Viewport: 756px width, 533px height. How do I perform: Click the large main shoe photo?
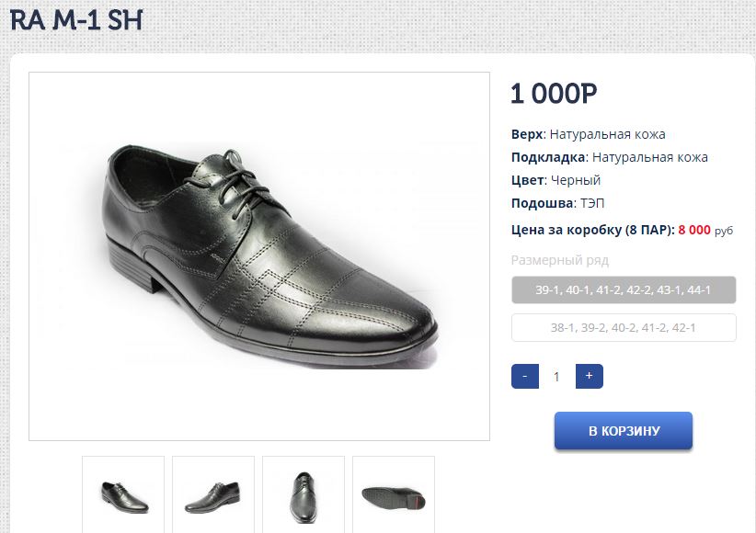[x=259, y=256]
